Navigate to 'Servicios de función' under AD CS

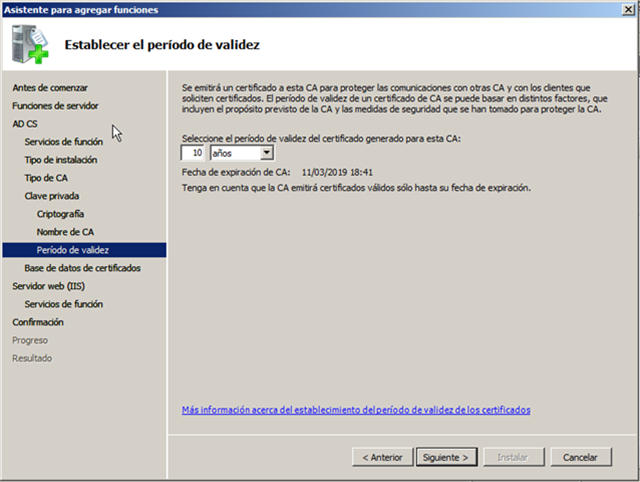[x=63, y=142]
